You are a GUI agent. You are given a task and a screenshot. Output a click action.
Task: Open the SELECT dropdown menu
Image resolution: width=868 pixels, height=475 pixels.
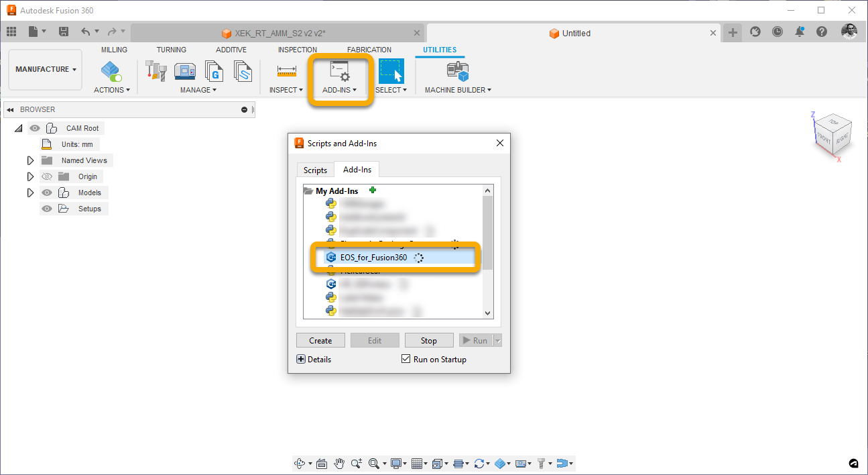click(x=391, y=90)
